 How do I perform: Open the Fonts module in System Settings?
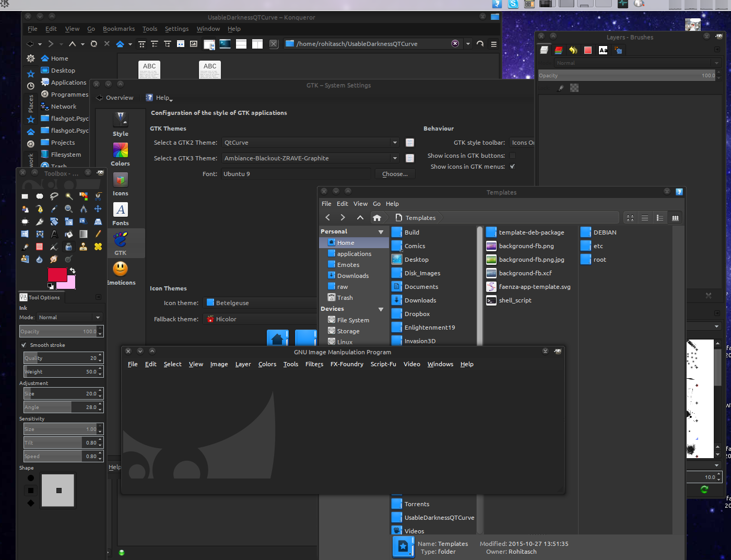click(121, 214)
